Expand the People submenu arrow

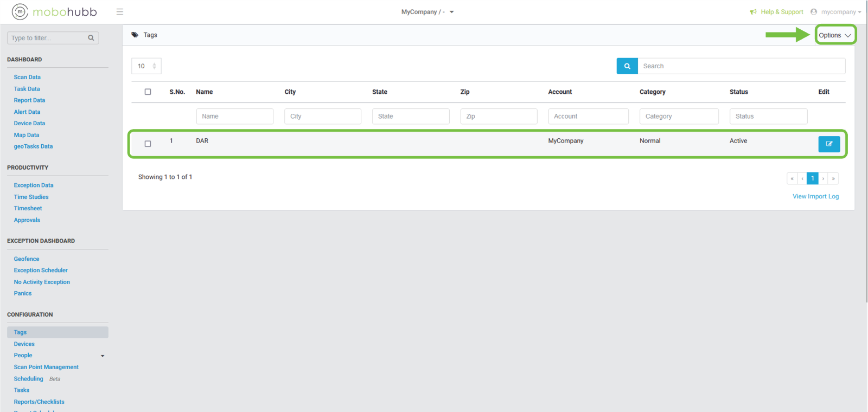point(103,356)
